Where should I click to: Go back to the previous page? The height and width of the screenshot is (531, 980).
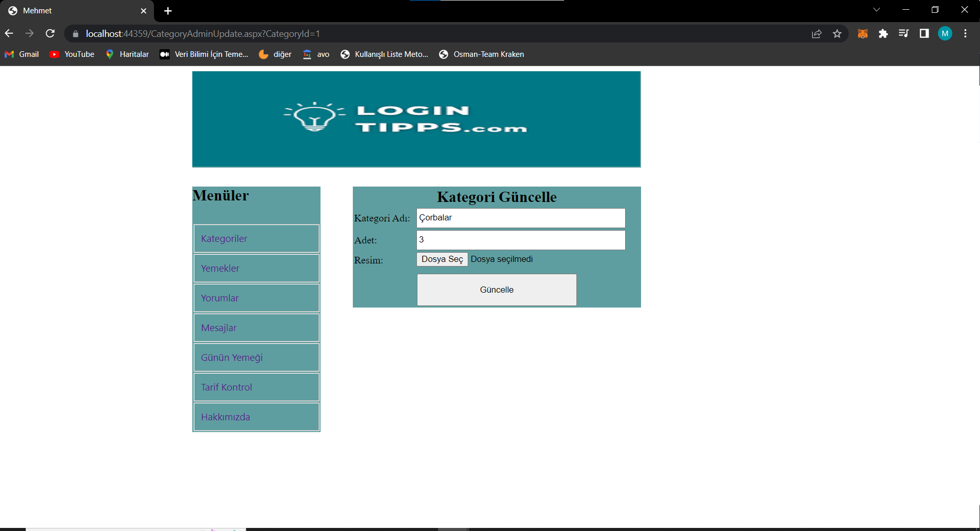coord(9,33)
